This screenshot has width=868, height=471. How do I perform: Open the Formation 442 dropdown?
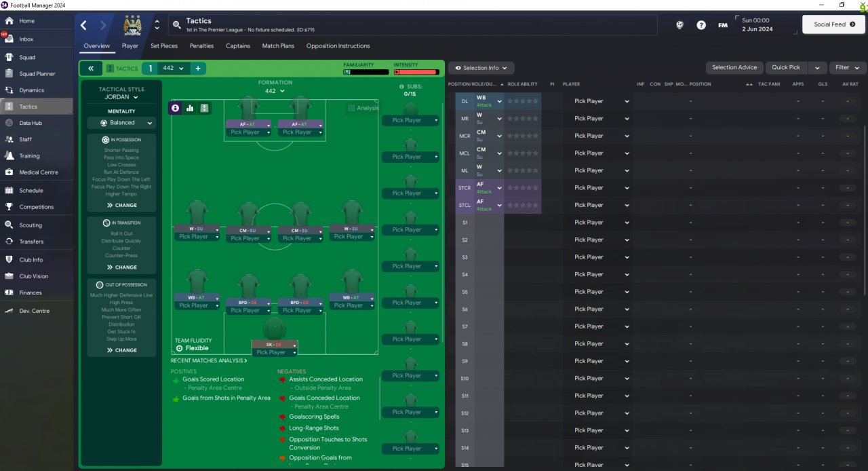click(x=275, y=91)
